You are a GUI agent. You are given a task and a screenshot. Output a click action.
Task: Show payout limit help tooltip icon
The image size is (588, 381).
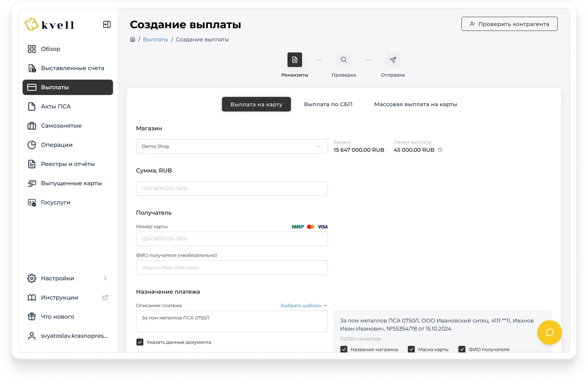pos(440,150)
